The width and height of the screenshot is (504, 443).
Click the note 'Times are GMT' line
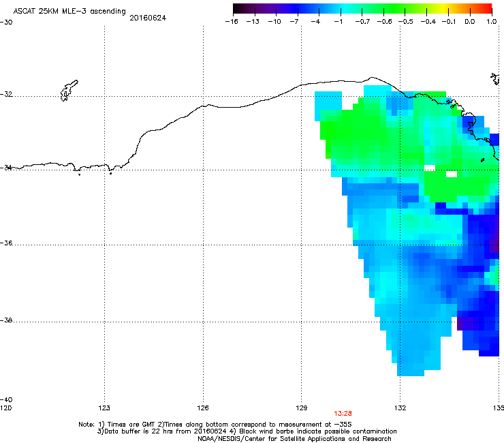[x=215, y=425]
